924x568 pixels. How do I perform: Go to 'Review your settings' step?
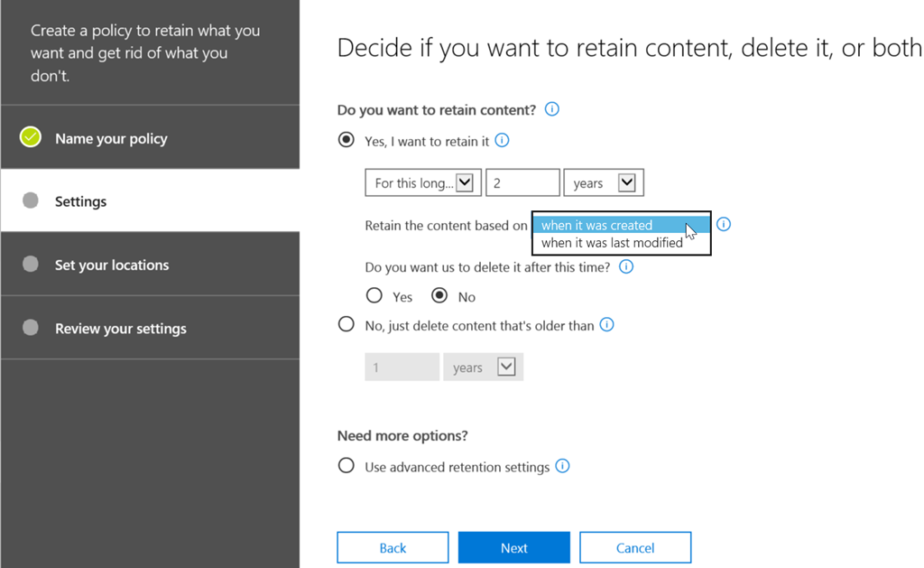(120, 328)
